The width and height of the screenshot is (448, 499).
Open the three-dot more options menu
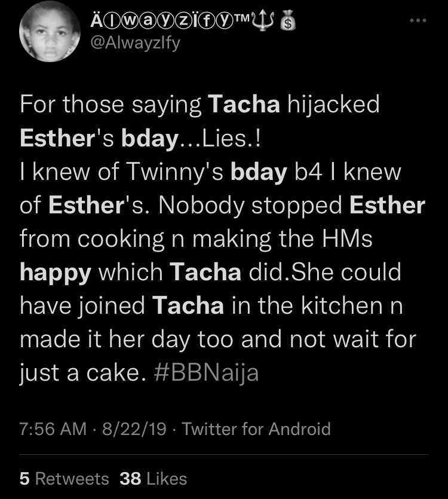click(x=418, y=20)
